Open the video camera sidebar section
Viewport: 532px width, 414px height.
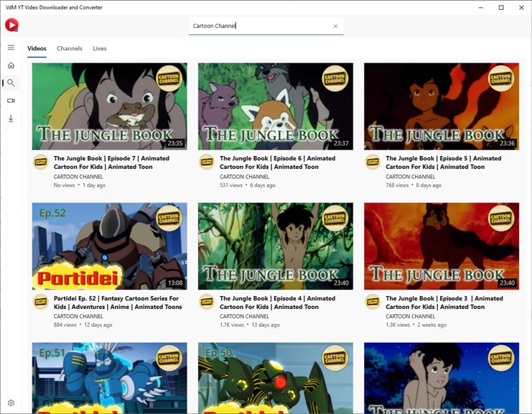coord(11,101)
